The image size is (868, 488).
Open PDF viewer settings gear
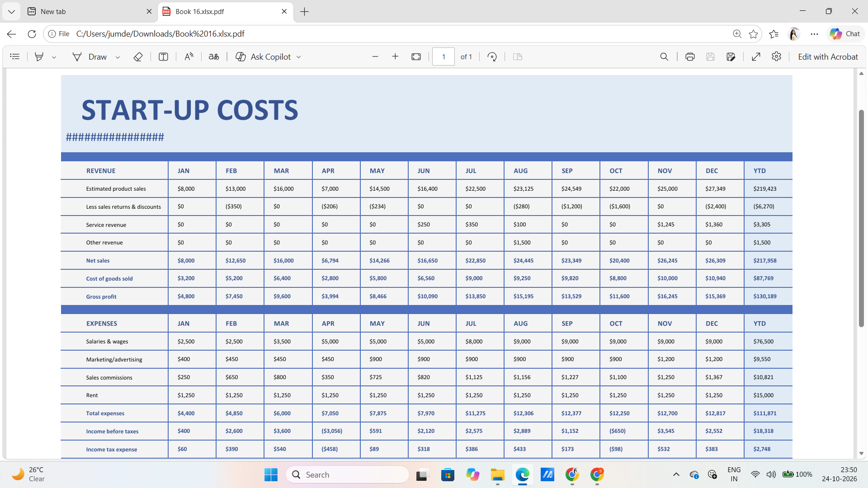point(777,56)
